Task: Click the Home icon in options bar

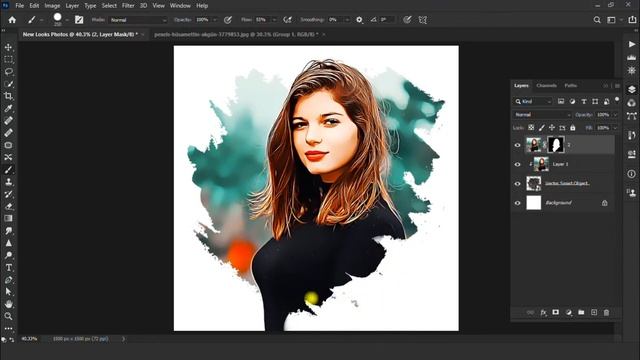Action: (12, 20)
